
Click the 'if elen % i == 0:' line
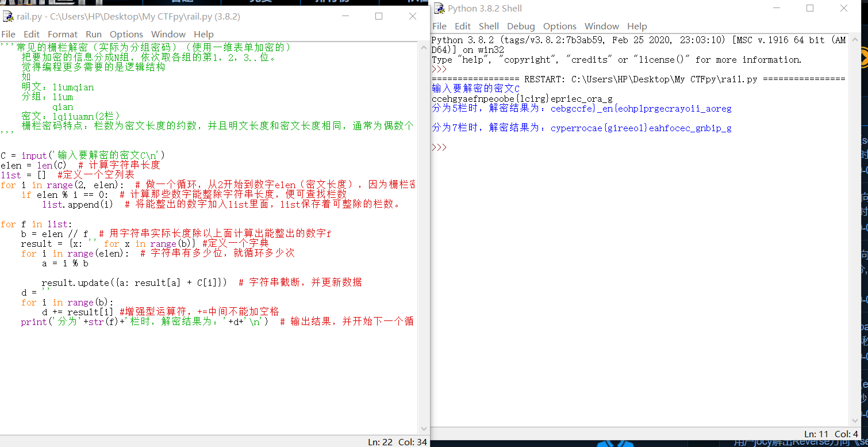(x=184, y=194)
